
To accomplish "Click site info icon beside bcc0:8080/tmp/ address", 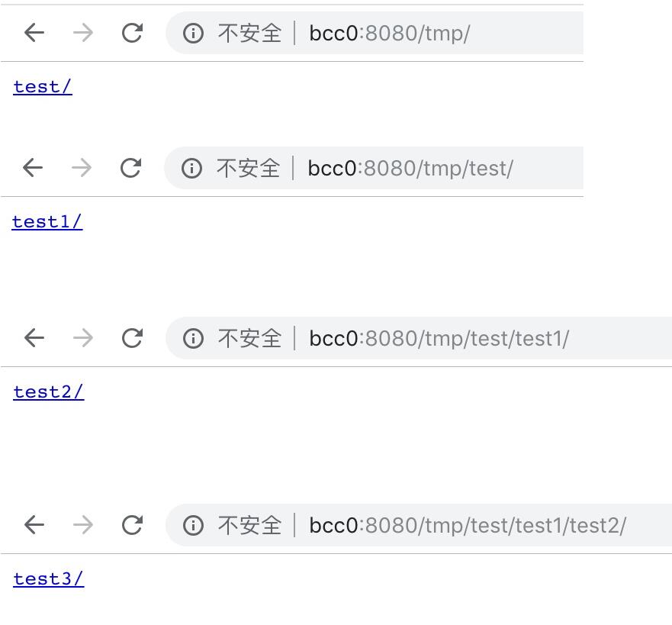I will coord(193,33).
